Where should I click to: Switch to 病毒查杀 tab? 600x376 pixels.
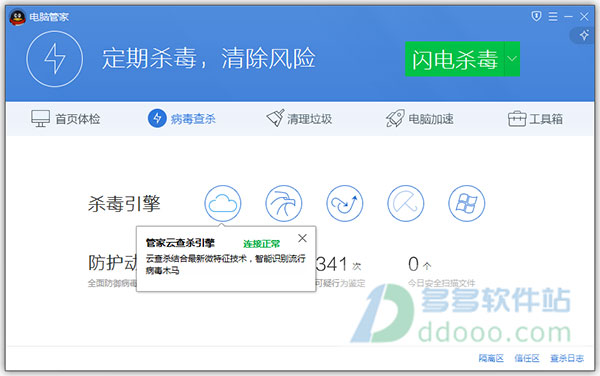(x=182, y=119)
